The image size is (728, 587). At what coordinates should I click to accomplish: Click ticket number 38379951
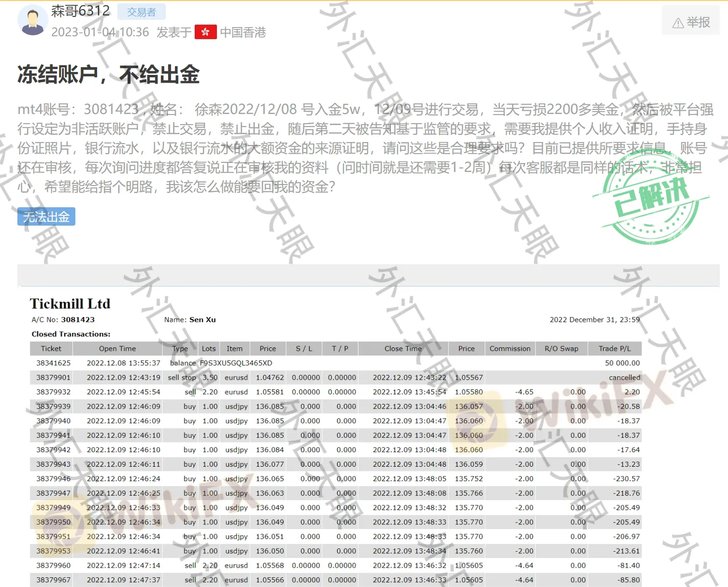pos(53,537)
